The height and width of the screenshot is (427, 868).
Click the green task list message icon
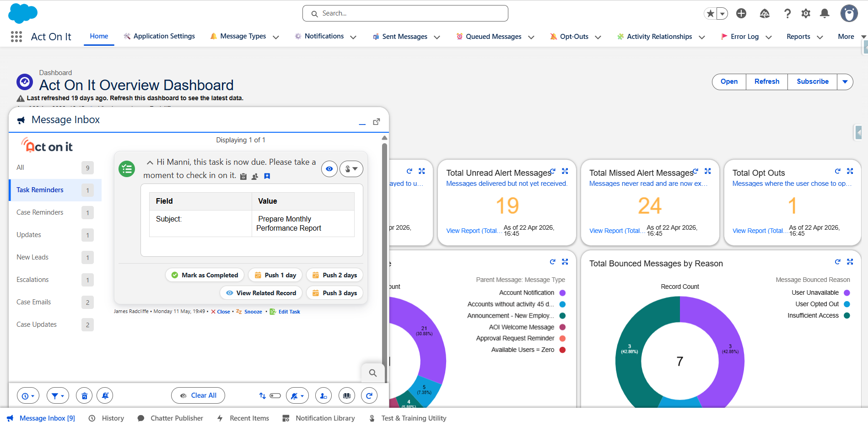tap(127, 168)
